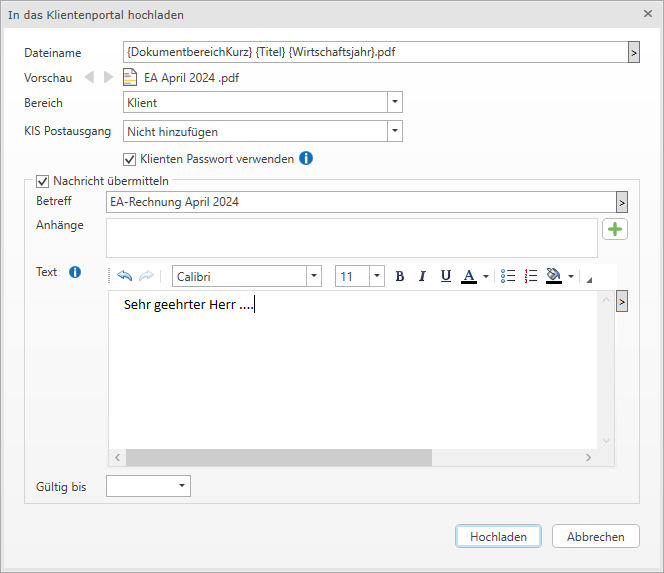The image size is (664, 573).
Task: Expand the KIS Postausgang dropdown
Action: pyautogui.click(x=394, y=131)
